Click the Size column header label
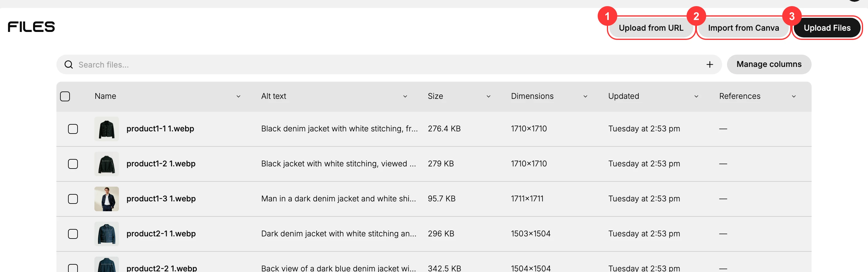 click(x=435, y=96)
